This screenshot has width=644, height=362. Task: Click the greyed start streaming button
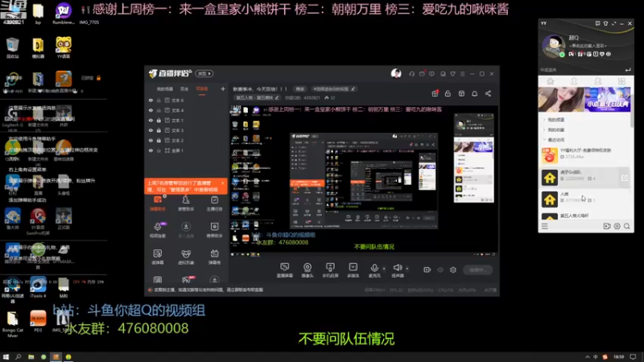[x=477, y=270]
